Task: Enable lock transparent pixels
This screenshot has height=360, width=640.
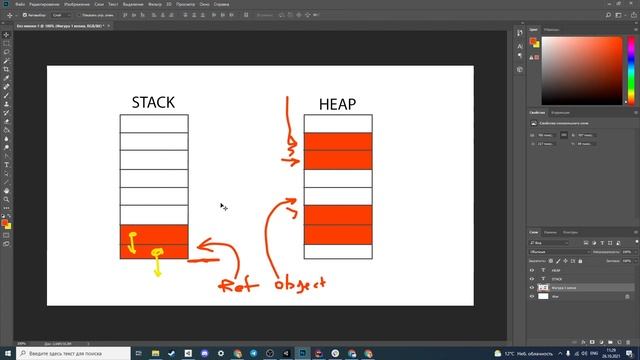Action: 551,261
